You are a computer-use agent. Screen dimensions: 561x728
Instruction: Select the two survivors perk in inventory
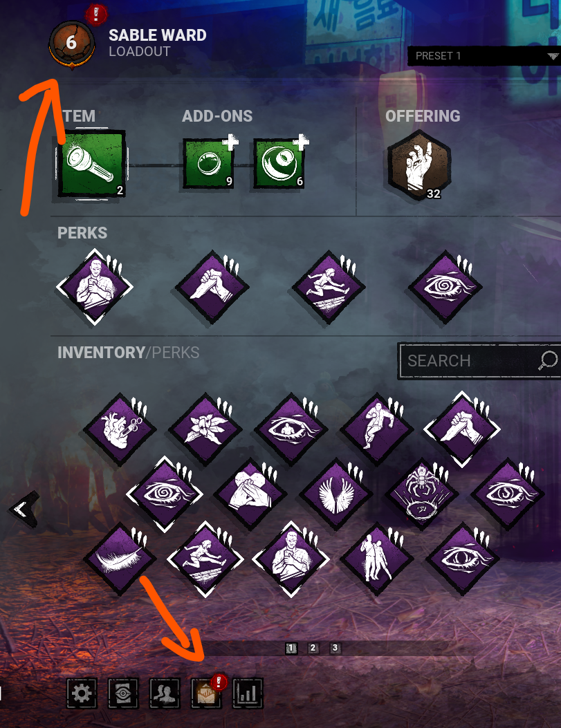(377, 558)
